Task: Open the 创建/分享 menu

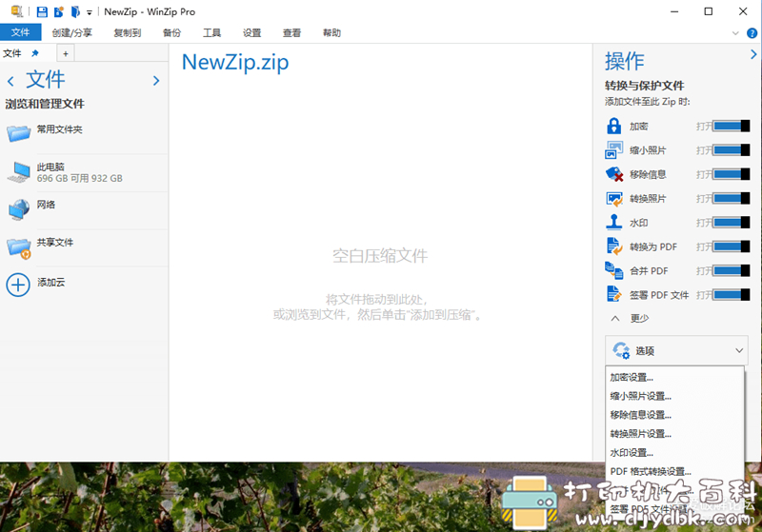Action: point(72,32)
